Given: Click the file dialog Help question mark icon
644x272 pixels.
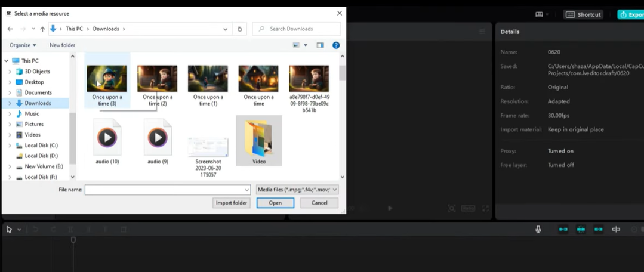Looking at the screenshot, I should [x=336, y=45].
